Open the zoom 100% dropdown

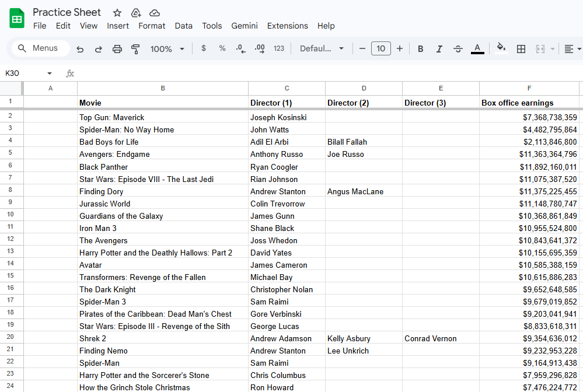[x=167, y=48]
